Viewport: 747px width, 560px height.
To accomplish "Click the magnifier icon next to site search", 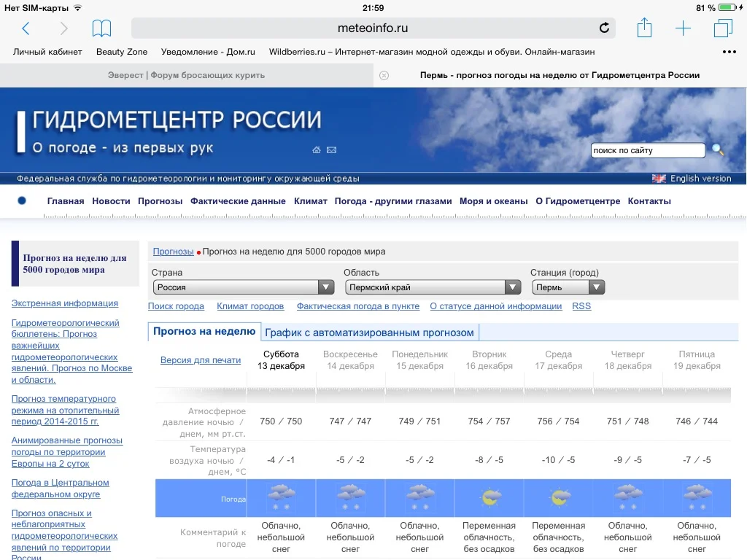I will (718, 150).
